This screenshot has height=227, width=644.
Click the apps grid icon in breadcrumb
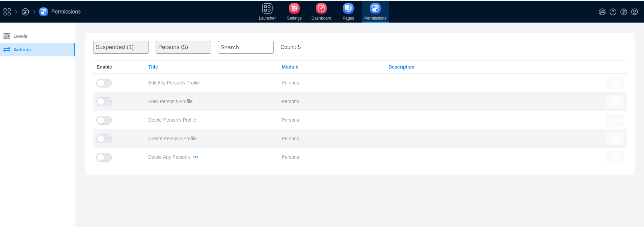(7, 12)
